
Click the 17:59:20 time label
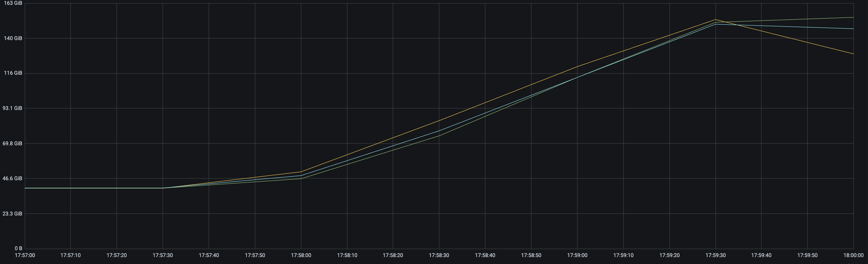pyautogui.click(x=669, y=255)
